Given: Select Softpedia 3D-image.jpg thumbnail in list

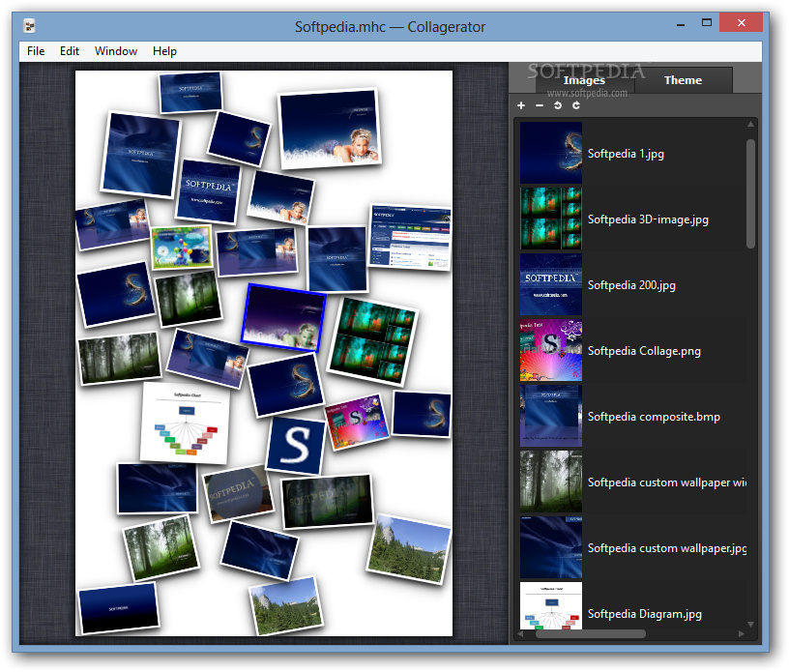Looking at the screenshot, I should (x=551, y=219).
